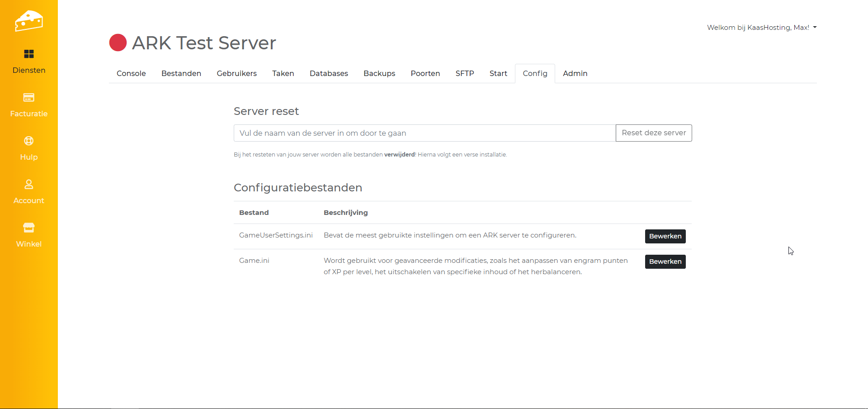This screenshot has width=868, height=409.
Task: Switch to the SFTP tab
Action: coord(465,74)
